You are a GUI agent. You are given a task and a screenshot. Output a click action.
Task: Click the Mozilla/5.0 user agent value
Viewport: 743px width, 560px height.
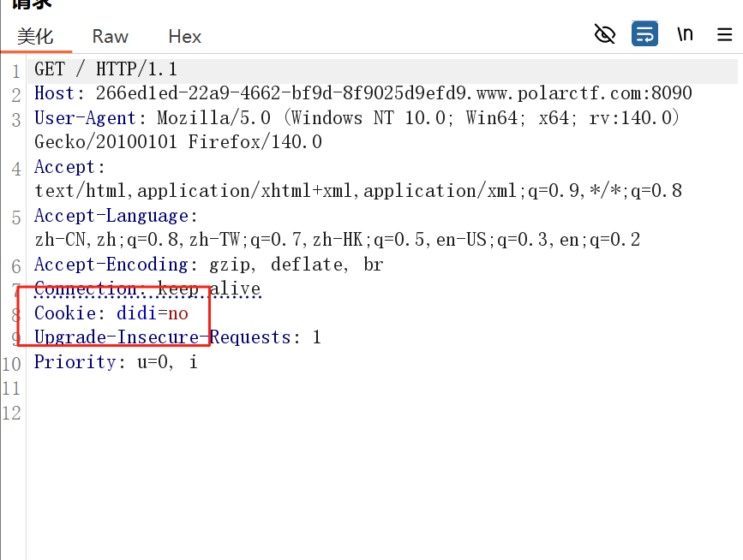point(418,118)
